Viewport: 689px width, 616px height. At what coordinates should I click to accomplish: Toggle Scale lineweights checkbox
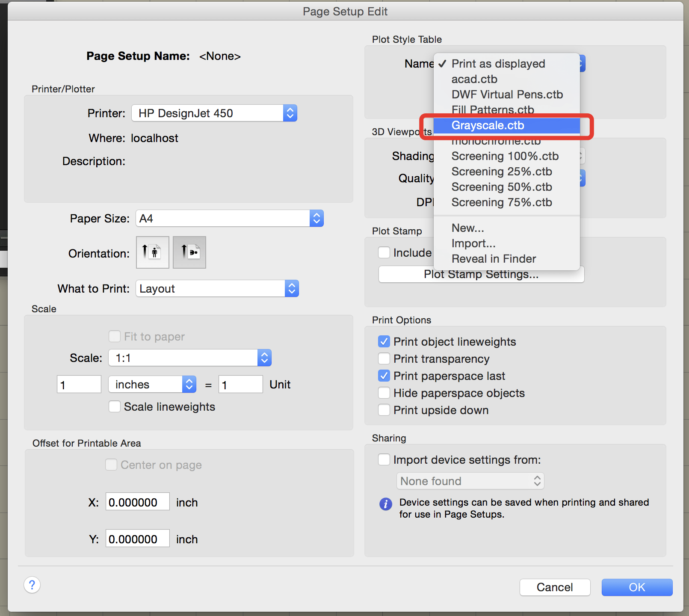115,406
